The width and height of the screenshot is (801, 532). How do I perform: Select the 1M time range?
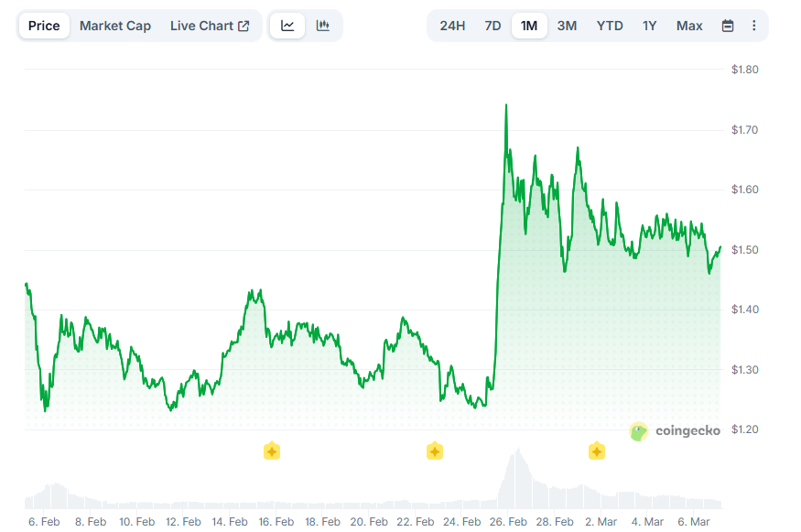(529, 26)
